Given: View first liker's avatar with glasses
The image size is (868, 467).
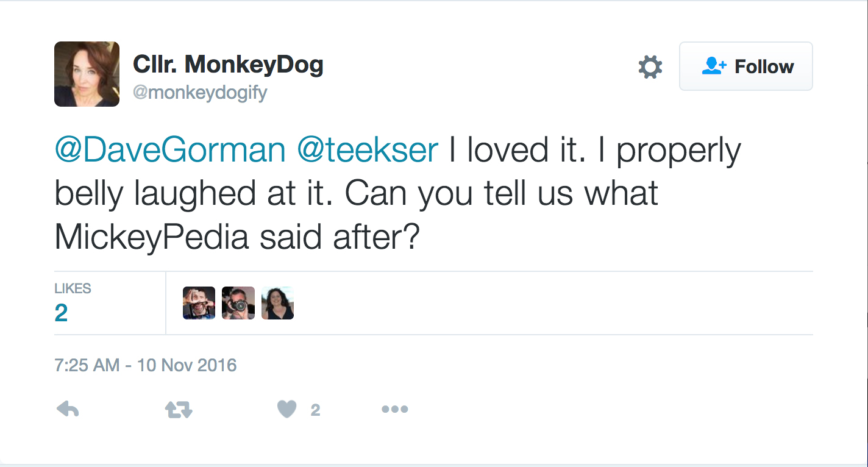Looking at the screenshot, I should (199, 303).
